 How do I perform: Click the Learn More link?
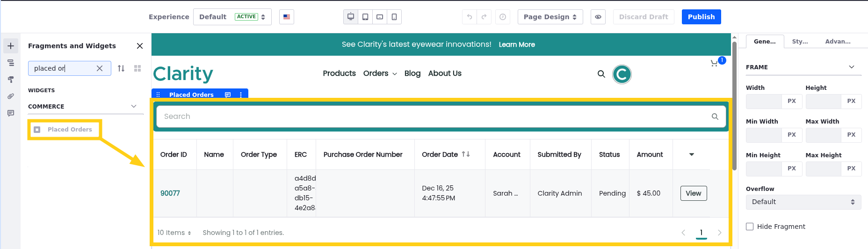point(517,44)
